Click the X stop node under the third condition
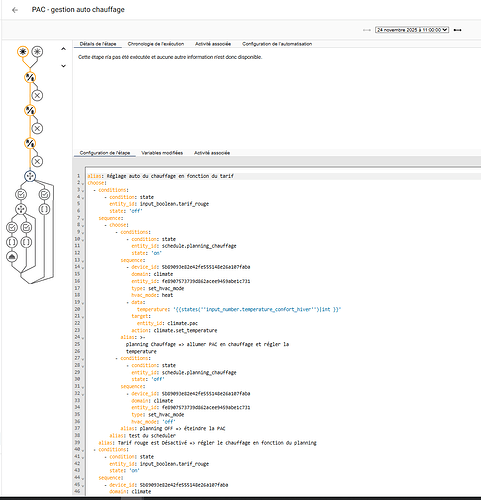The width and height of the screenshot is (481, 500). click(37, 162)
